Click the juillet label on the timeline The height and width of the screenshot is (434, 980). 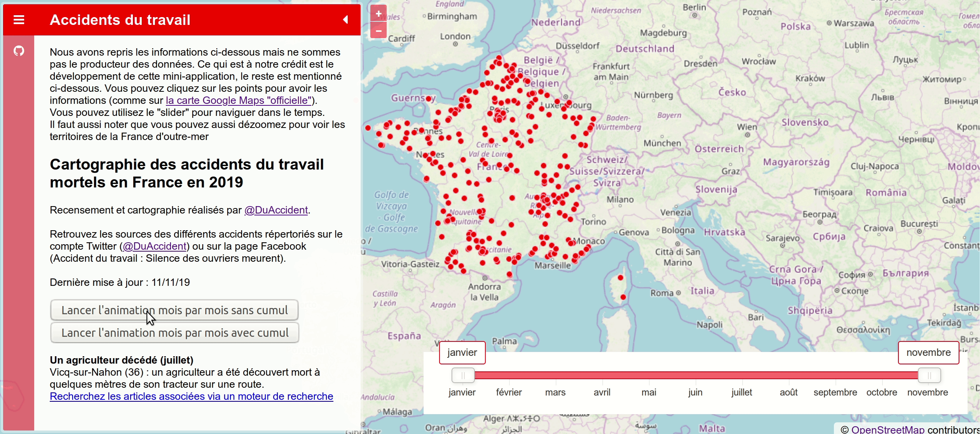click(741, 392)
